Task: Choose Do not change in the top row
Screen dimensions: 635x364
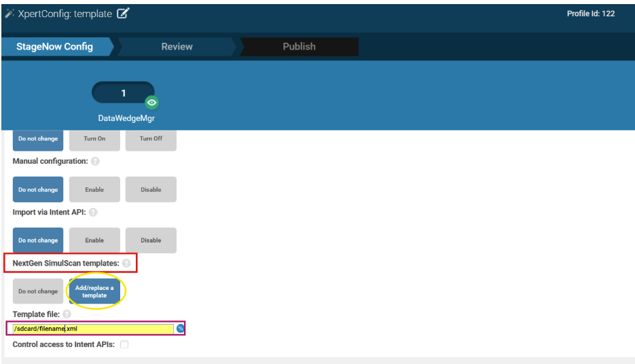Action: click(38, 140)
